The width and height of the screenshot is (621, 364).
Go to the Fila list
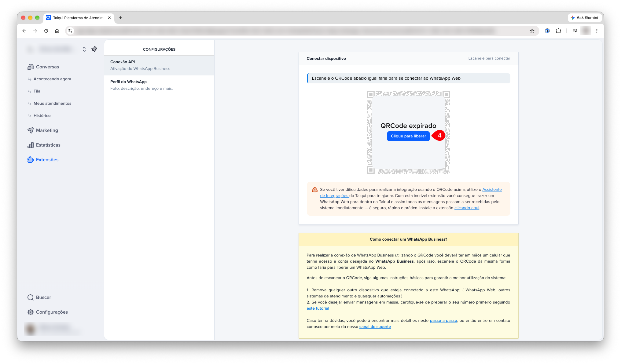(37, 91)
